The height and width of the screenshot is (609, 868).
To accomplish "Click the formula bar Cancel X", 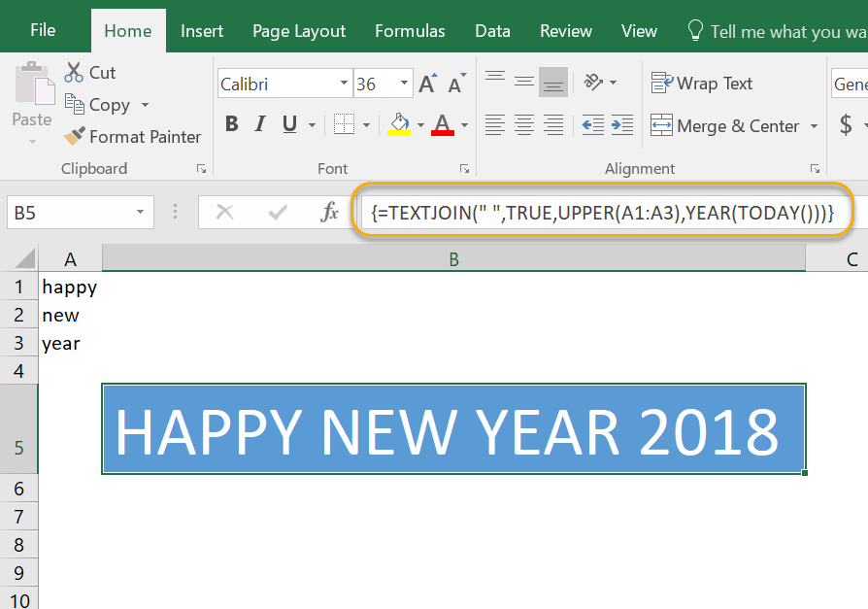I will [x=224, y=212].
